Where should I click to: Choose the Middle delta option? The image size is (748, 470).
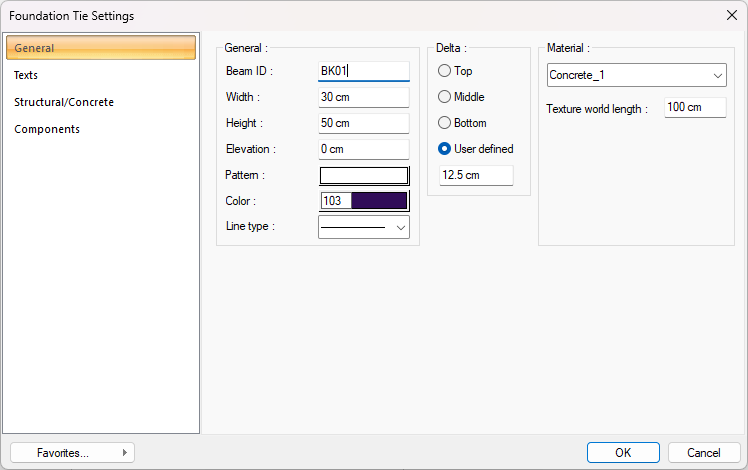(x=445, y=98)
